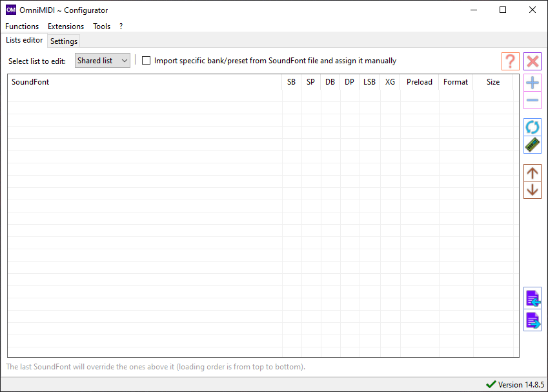This screenshot has width=548, height=392.
Task: Enable import specific bank/preset checkbox
Action: pyautogui.click(x=146, y=61)
